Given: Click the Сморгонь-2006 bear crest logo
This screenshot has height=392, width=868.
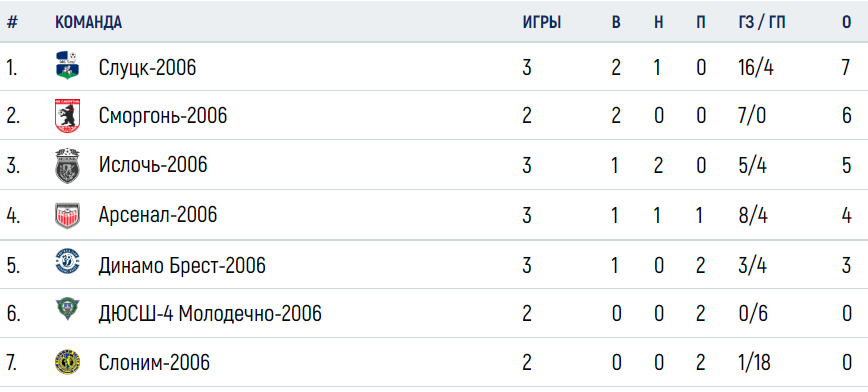Looking at the screenshot, I should point(67,116).
